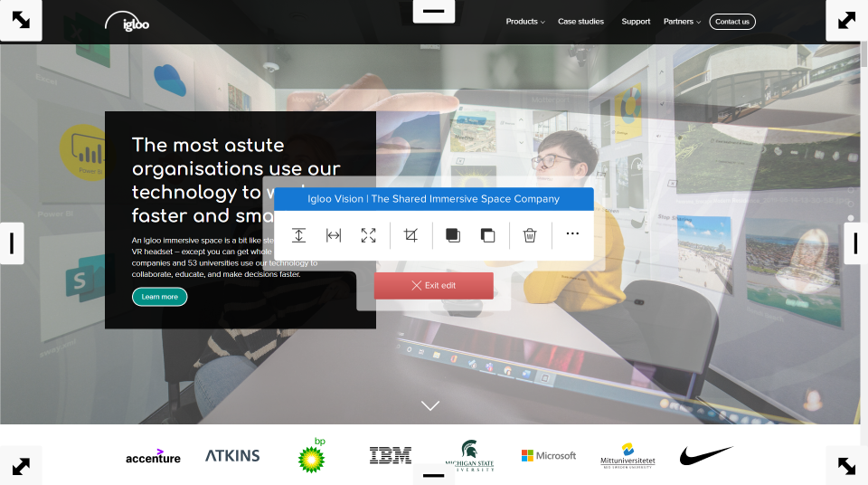
Task: Click the Contact us button
Action: [x=731, y=22]
